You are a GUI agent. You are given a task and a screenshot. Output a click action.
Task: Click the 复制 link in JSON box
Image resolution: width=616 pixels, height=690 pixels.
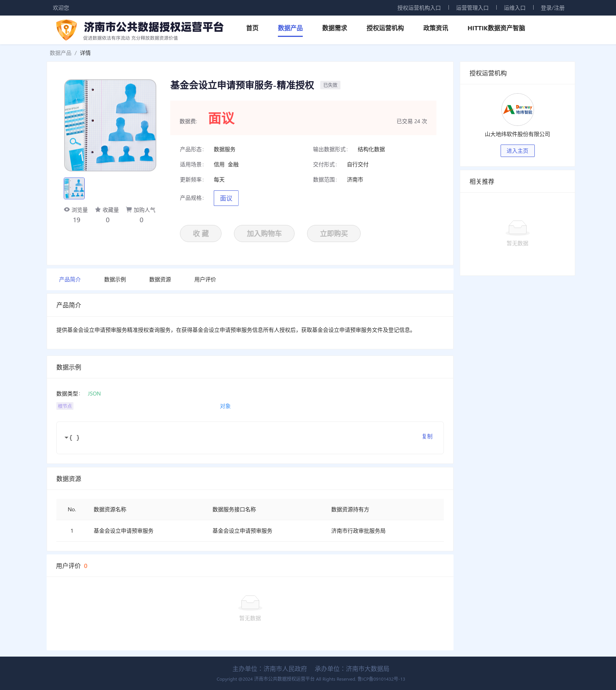pos(427,436)
